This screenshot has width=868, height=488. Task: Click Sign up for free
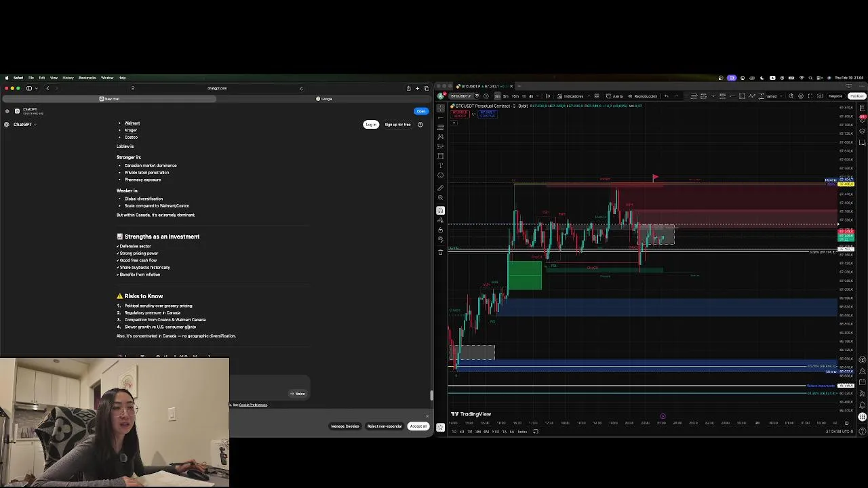point(397,125)
